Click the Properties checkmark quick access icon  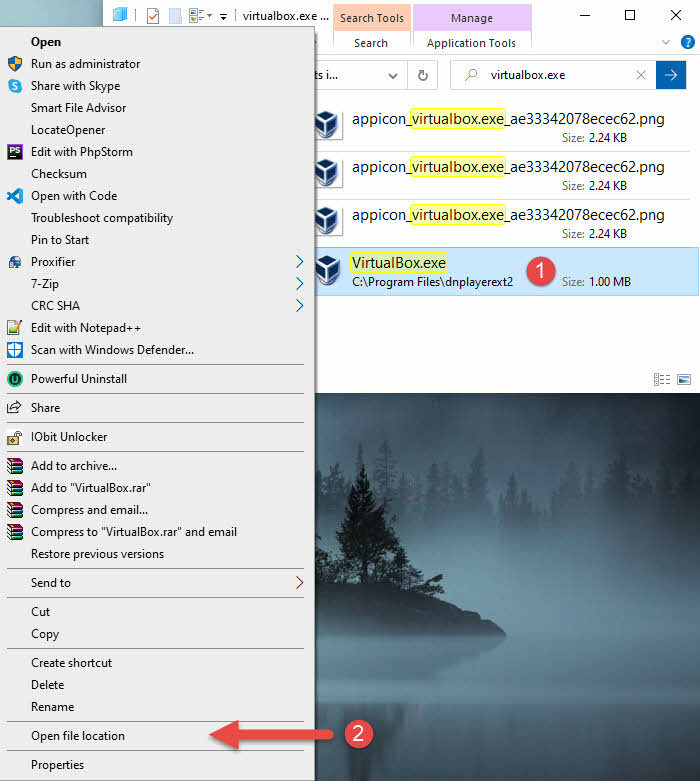click(153, 16)
